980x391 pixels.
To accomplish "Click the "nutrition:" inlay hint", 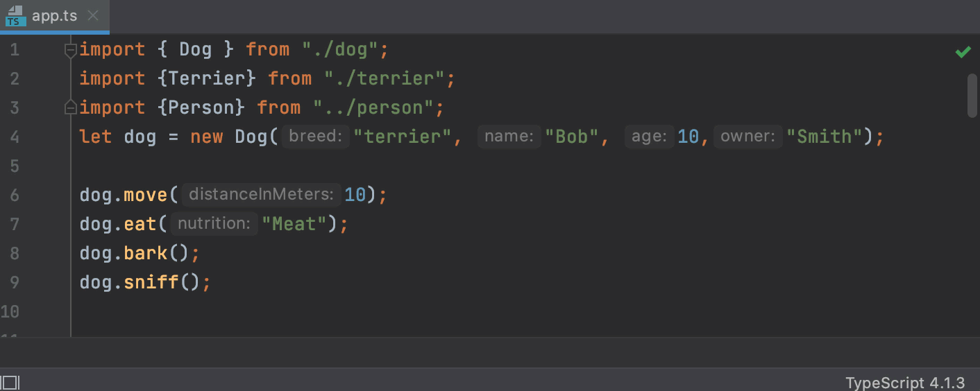I will click(214, 224).
